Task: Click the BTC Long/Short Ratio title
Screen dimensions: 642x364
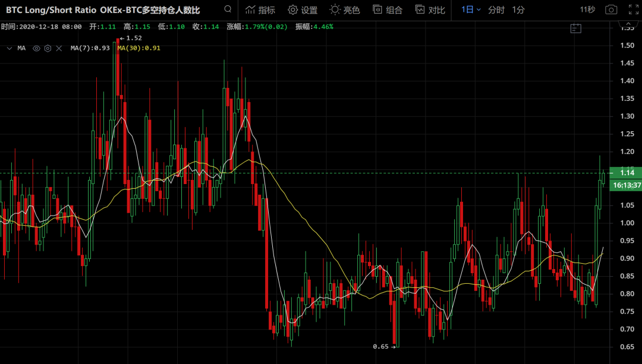Action: coord(102,10)
